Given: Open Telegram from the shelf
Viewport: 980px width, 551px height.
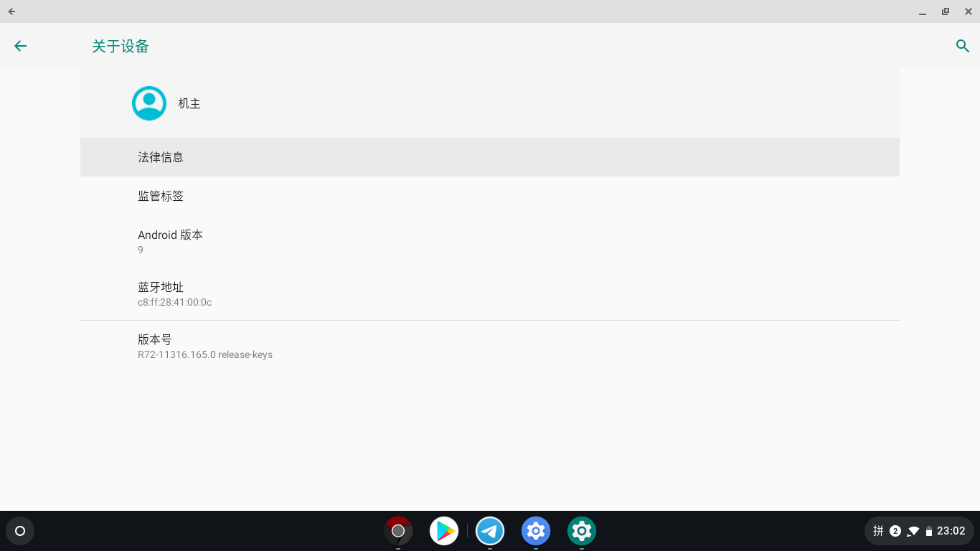Looking at the screenshot, I should [490, 531].
